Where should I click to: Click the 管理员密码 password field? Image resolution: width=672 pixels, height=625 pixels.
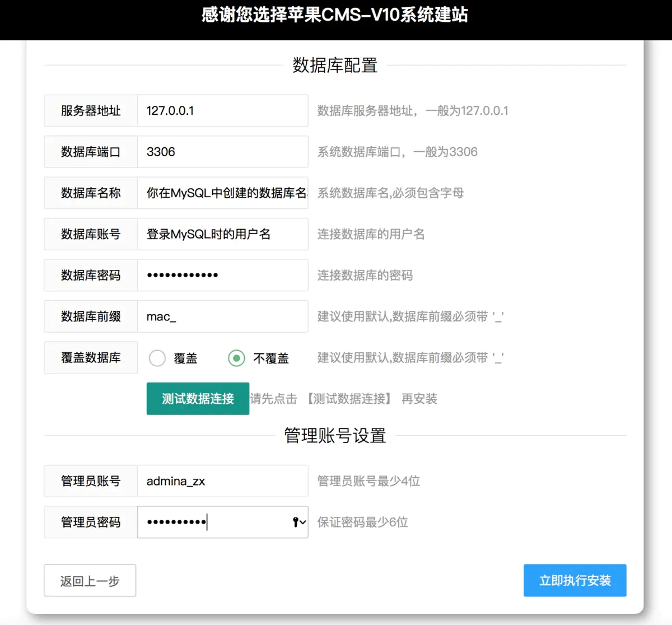[x=223, y=522]
